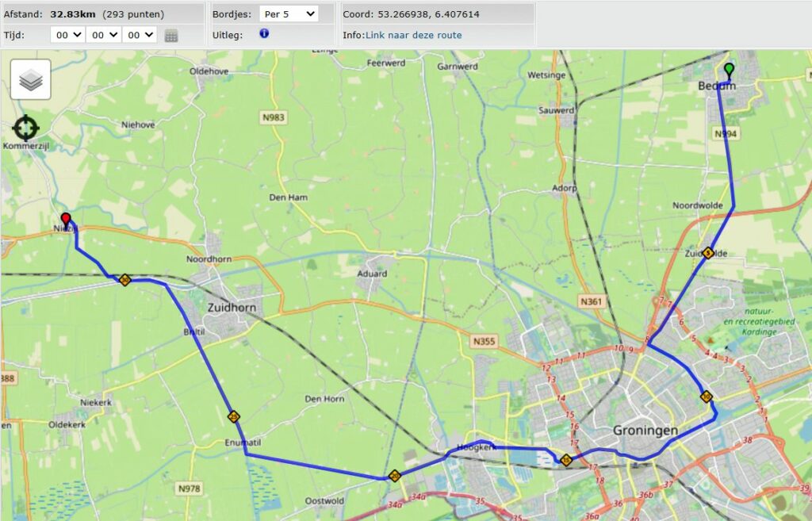Screen dimensions: 812x521
Task: Click the Groningen city label
Action: (x=645, y=431)
